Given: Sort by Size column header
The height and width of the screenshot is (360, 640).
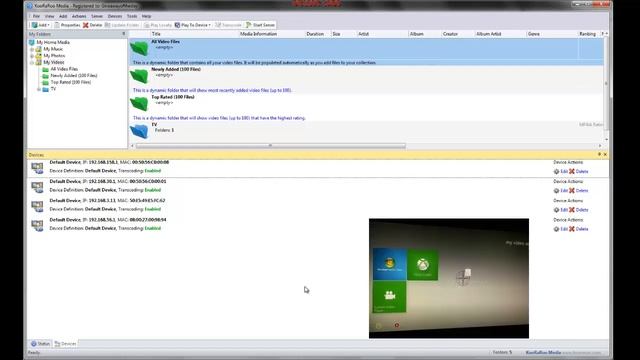Looking at the screenshot, I should pyautogui.click(x=336, y=34).
